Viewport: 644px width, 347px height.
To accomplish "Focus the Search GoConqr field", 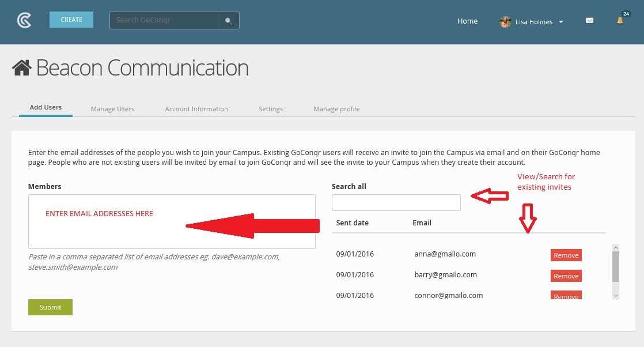I will (x=165, y=20).
